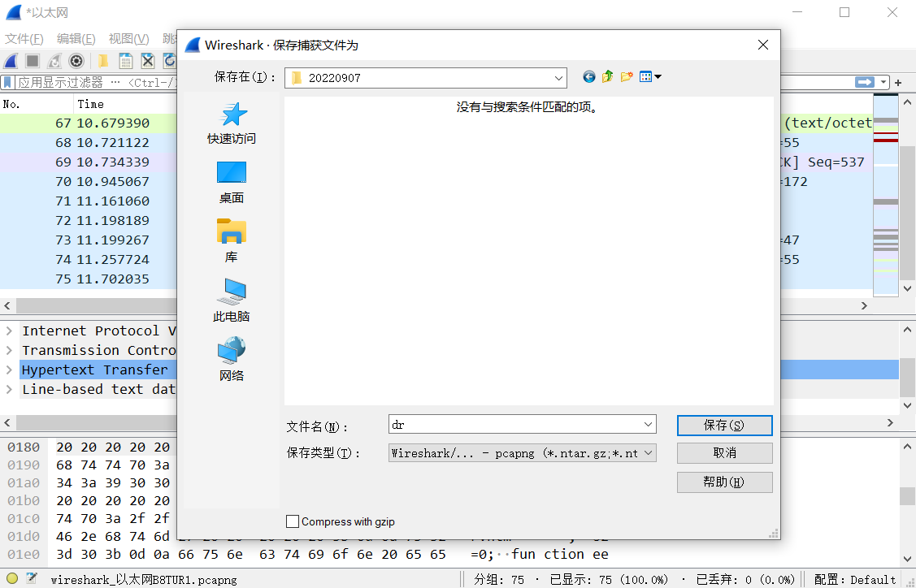Go up one folder level
This screenshot has width=916, height=588.
click(608, 76)
